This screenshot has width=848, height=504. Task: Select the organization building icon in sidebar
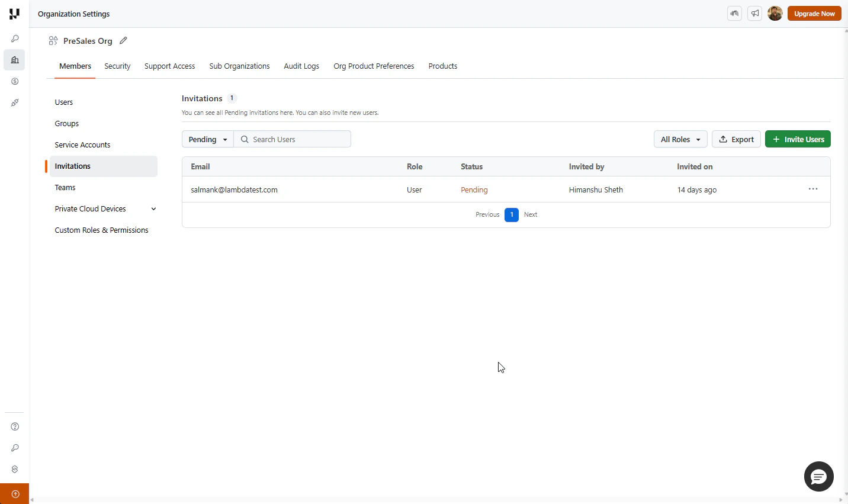15,60
